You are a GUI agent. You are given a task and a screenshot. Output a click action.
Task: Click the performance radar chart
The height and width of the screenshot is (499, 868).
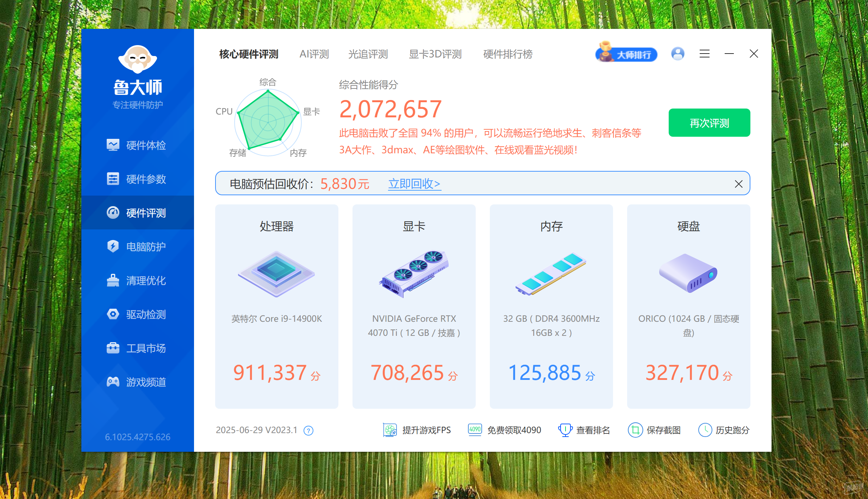268,122
